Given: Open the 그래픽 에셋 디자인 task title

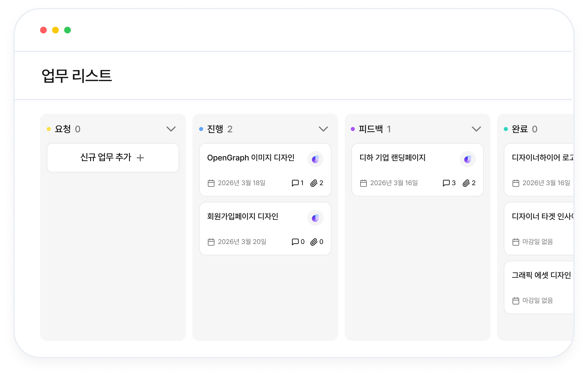Looking at the screenshot, I should pos(541,275).
